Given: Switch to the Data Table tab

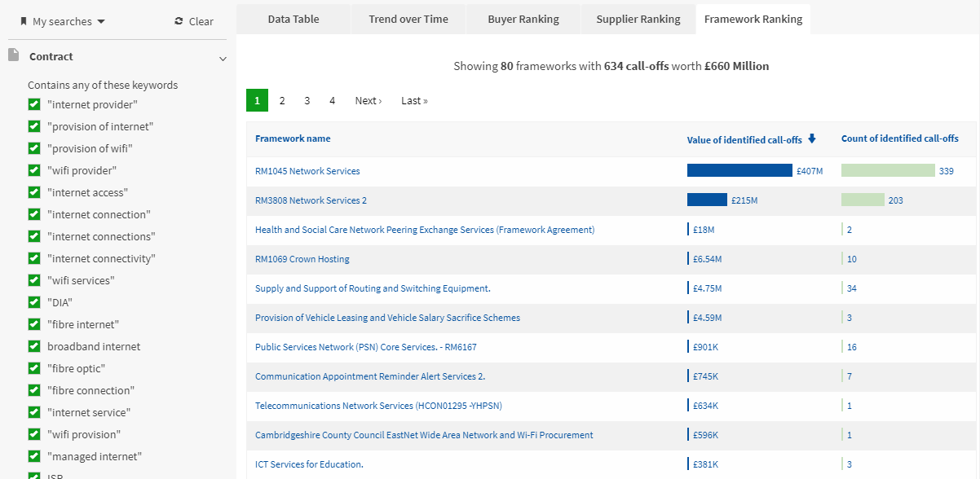Looking at the screenshot, I should coord(293,18).
